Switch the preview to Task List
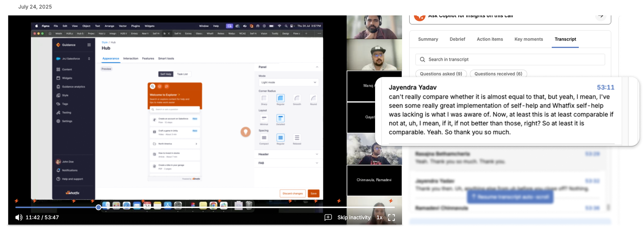 pyautogui.click(x=182, y=74)
